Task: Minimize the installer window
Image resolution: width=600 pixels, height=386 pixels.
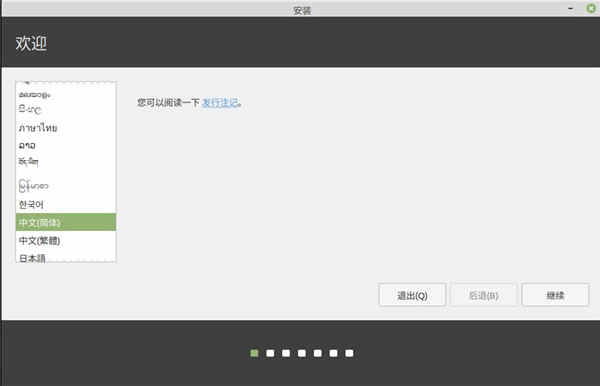Action: click(570, 8)
